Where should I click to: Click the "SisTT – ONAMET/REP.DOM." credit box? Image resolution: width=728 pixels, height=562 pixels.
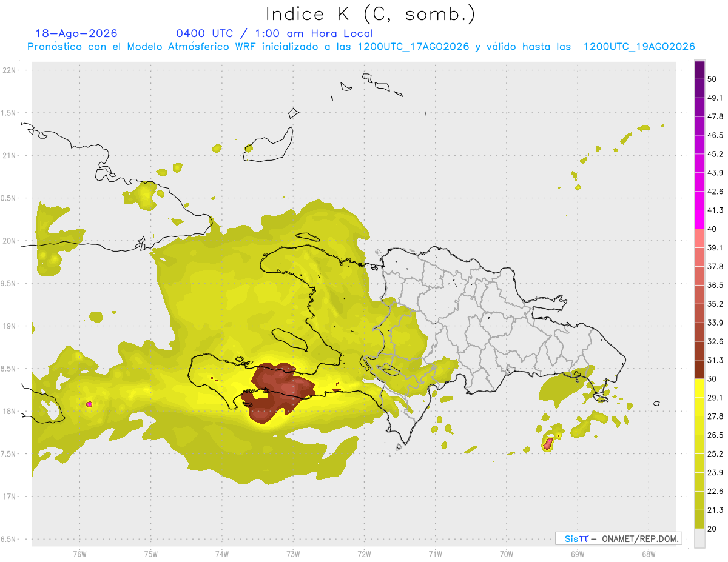[619, 538]
